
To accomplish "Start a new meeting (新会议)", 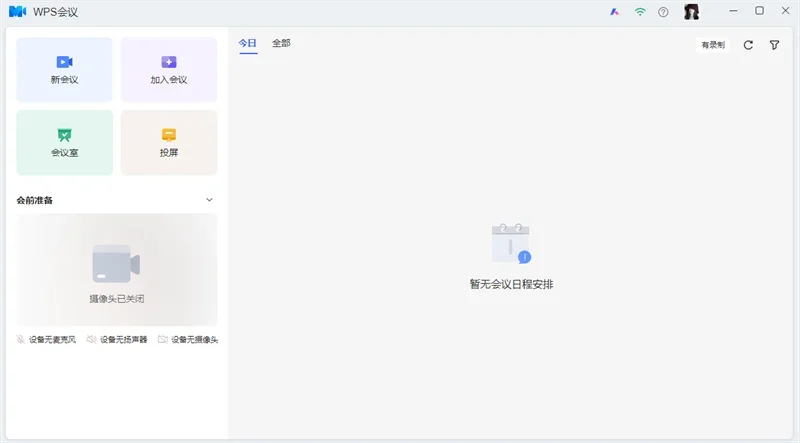I will [64, 69].
